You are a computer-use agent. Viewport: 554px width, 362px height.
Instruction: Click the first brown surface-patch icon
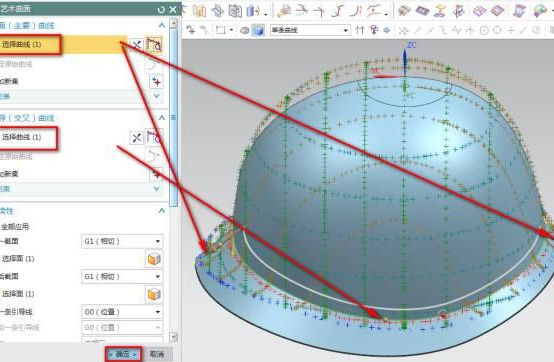404,11
